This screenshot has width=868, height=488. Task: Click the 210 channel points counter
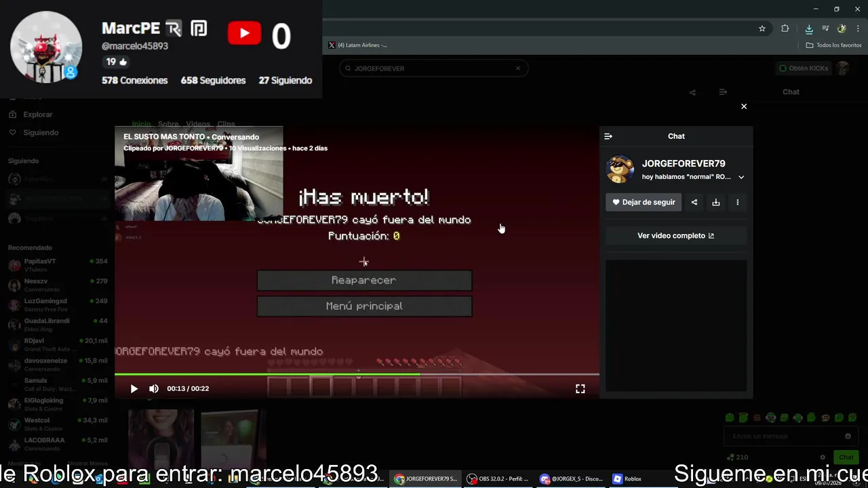737,457
